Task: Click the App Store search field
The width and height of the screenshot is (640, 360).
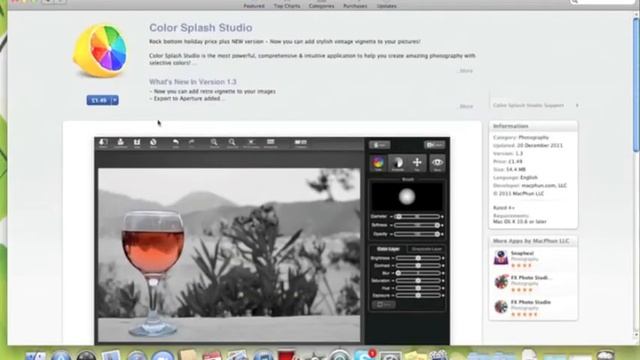Action: [x=602, y=2]
